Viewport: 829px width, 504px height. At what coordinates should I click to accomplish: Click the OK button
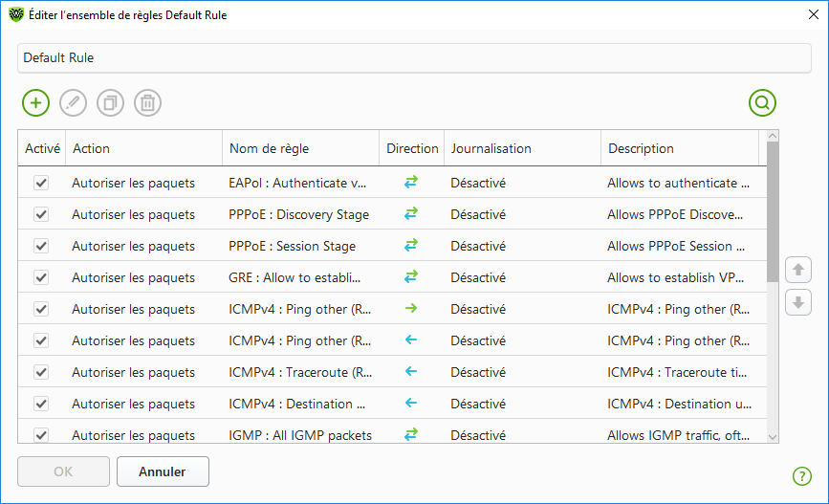point(63,471)
